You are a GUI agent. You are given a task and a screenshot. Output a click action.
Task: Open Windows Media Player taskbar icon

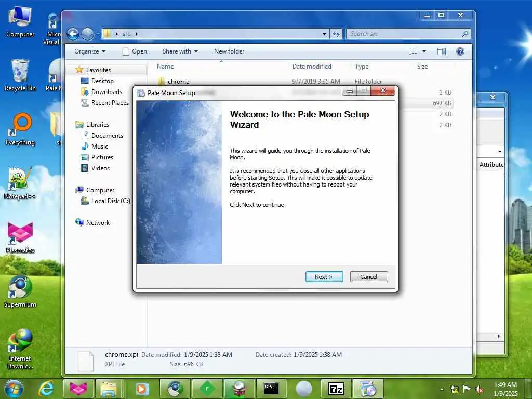pyautogui.click(x=141, y=389)
